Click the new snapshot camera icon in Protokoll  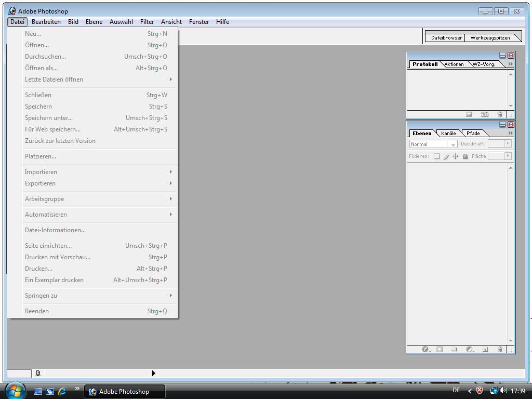[485, 114]
